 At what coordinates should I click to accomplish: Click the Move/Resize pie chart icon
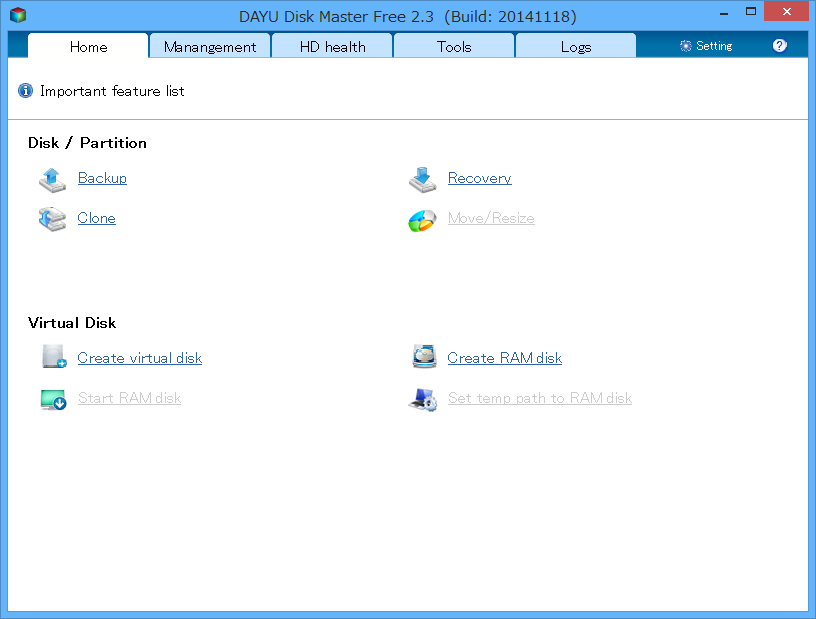[423, 220]
